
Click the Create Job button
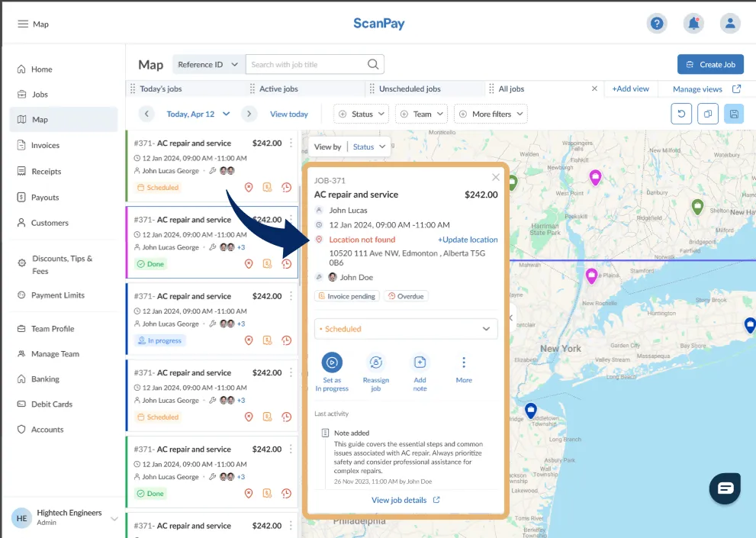(x=710, y=64)
